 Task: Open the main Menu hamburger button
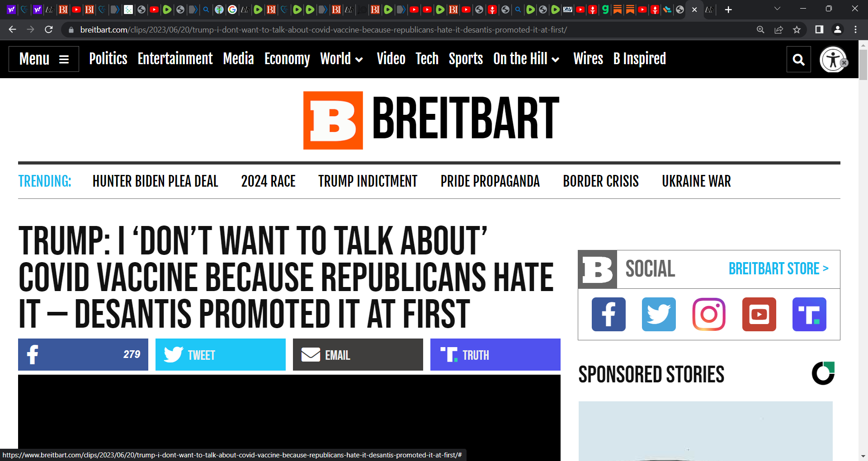coord(44,59)
